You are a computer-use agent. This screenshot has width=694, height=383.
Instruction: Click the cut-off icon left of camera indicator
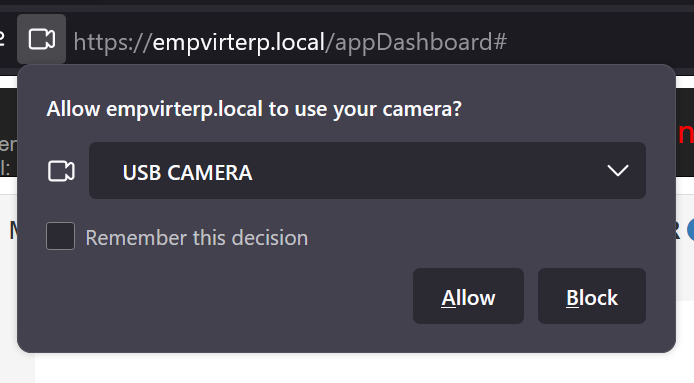[x=2, y=39]
